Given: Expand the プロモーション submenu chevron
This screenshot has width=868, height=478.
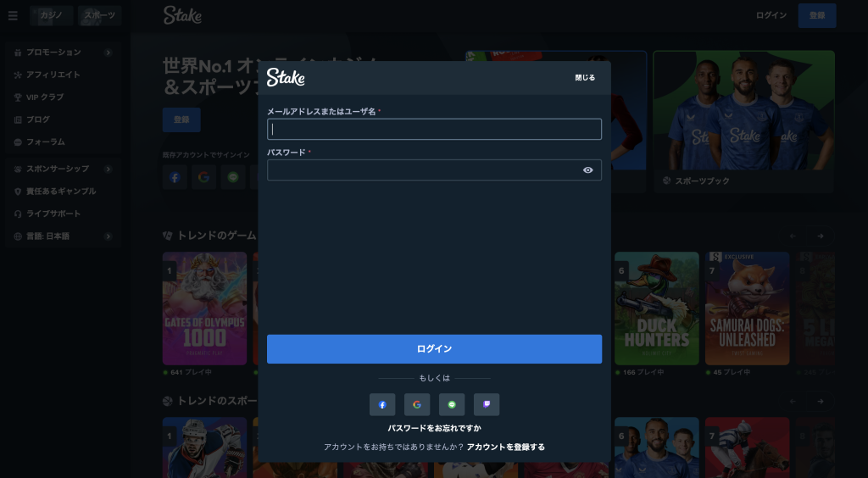Looking at the screenshot, I should [x=108, y=53].
